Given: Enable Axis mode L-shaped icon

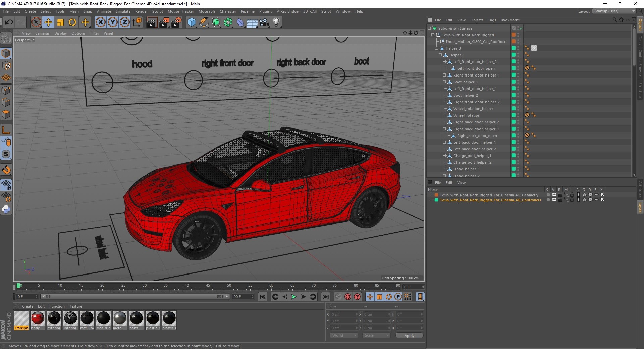Looking at the screenshot, I should 6,130.
